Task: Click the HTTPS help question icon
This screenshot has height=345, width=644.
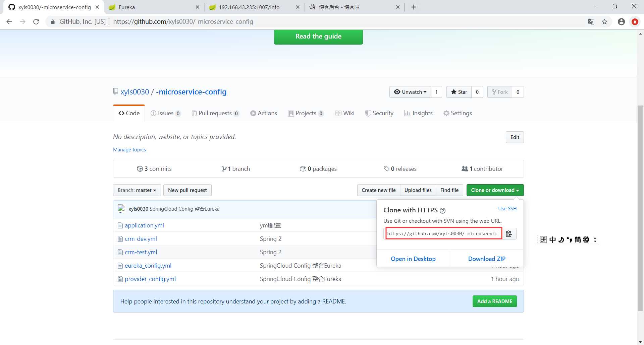Action: point(442,211)
